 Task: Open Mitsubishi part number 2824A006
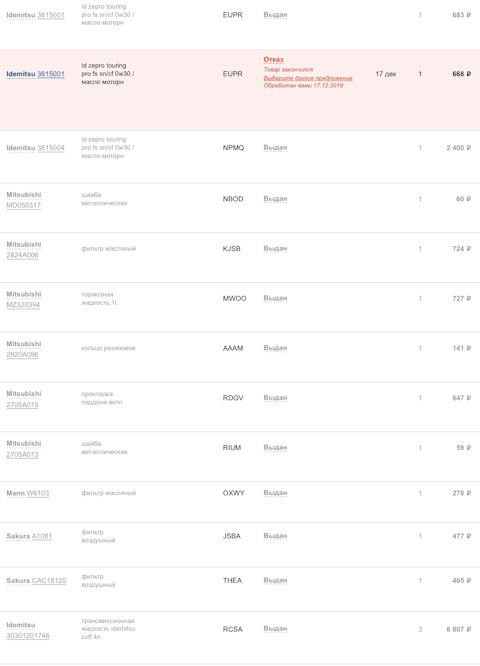point(22,255)
